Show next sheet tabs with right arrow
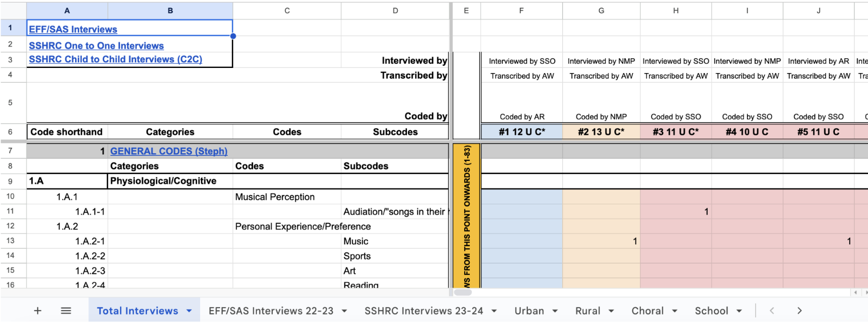The image size is (868, 328). pyautogui.click(x=800, y=311)
